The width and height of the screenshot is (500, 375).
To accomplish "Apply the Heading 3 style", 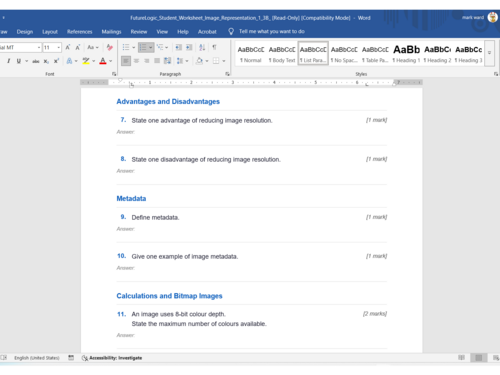I will click(468, 53).
